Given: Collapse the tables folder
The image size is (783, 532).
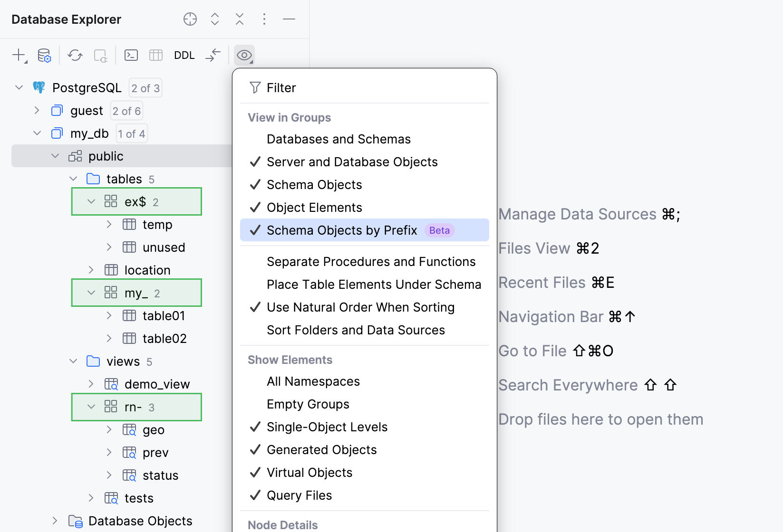Looking at the screenshot, I should pyautogui.click(x=73, y=179).
